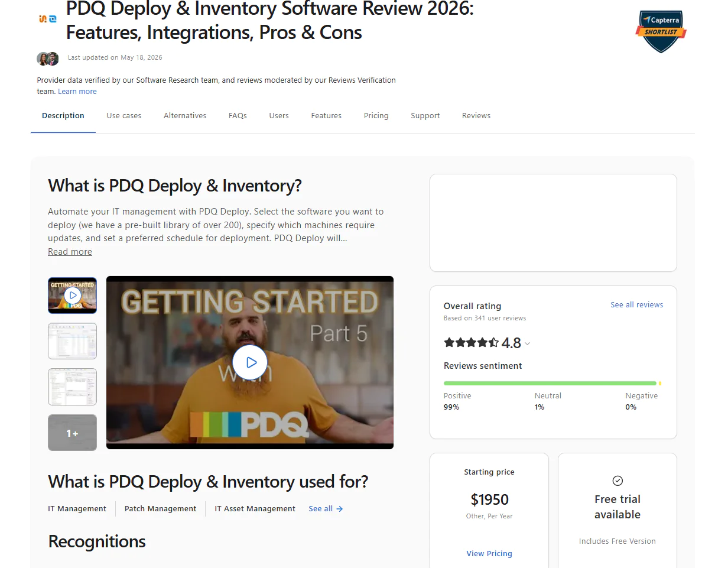This screenshot has height=568, width=728.
Task: Click the PDQ product logo icon
Action: click(48, 19)
